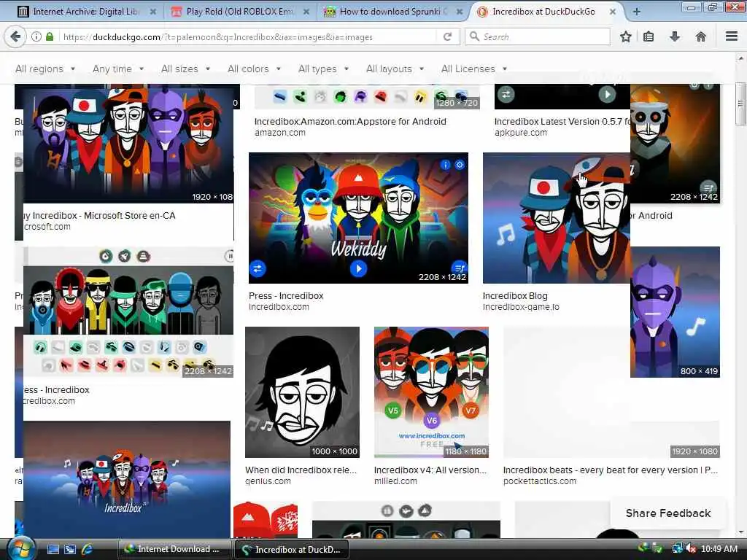This screenshot has width=747, height=560.
Task: Expand the All sizes filter
Action: pyautogui.click(x=185, y=69)
